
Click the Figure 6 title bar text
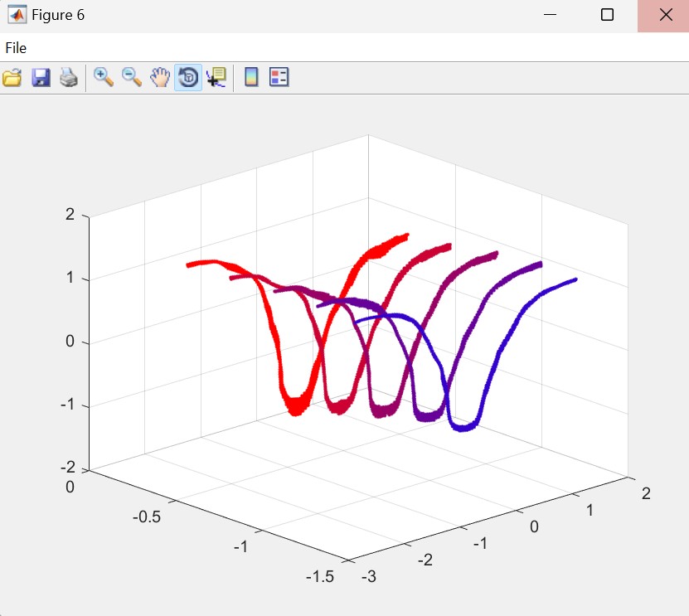click(58, 15)
